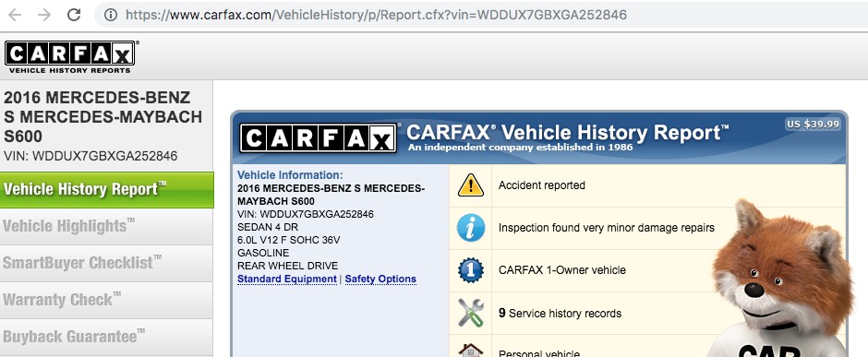This screenshot has width=868, height=357.
Task: Click 'Inspection found very minor damage repairs'
Action: [606, 228]
